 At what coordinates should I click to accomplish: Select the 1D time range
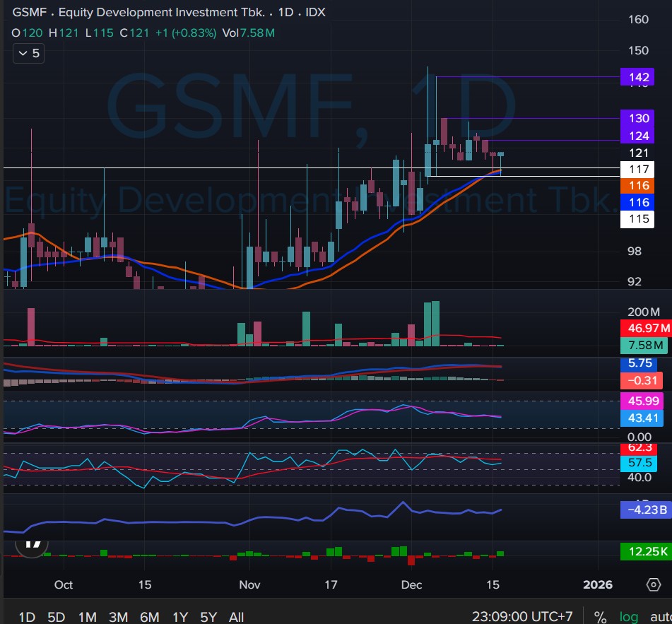click(x=27, y=617)
